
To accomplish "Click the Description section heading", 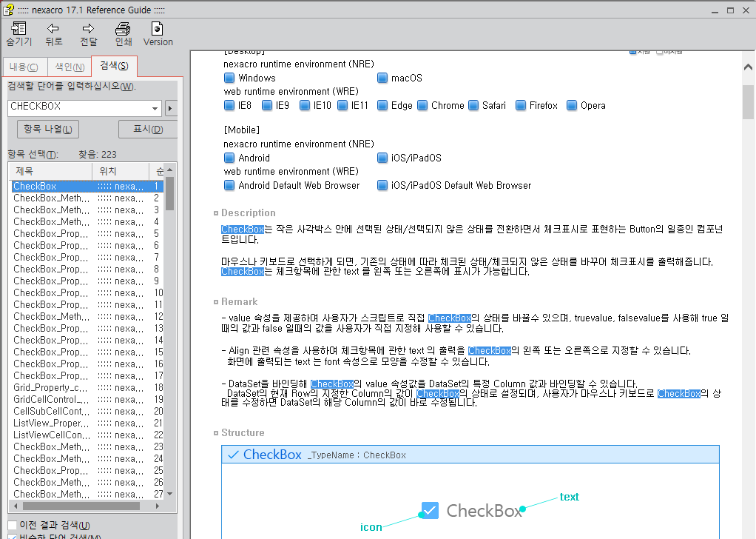I will point(249,212).
